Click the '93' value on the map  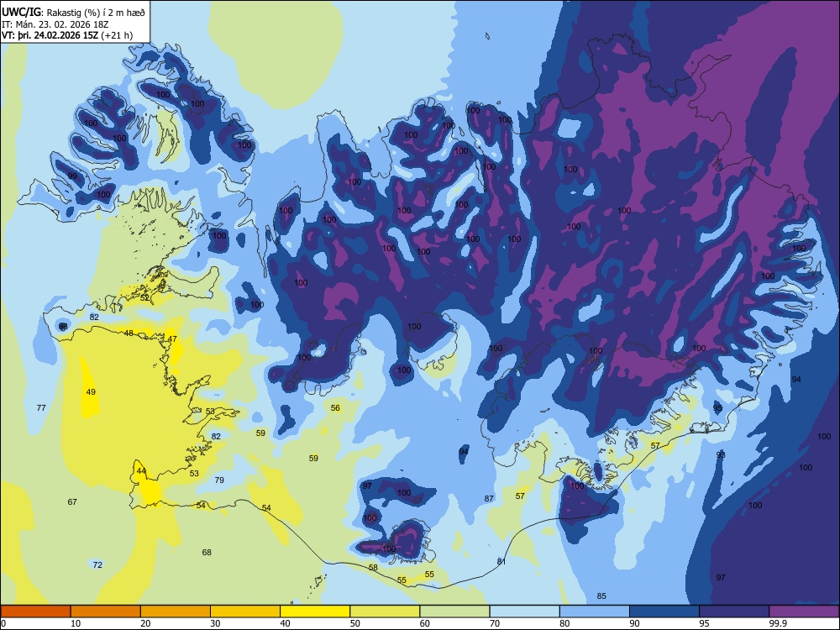[x=721, y=454]
